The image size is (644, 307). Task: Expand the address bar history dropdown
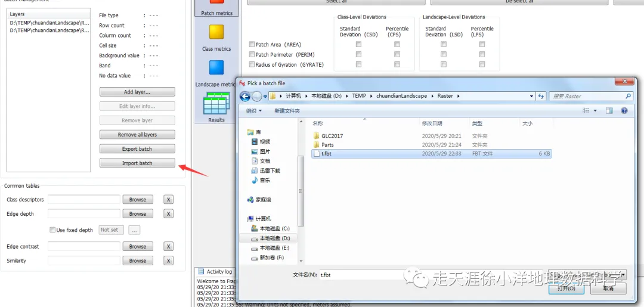click(532, 96)
